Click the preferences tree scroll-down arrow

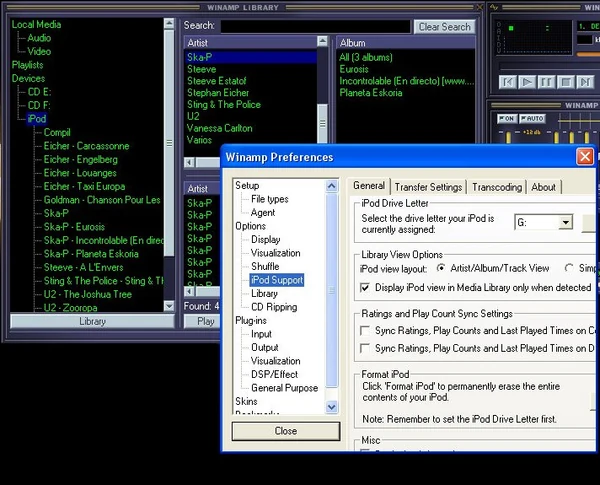(x=331, y=407)
